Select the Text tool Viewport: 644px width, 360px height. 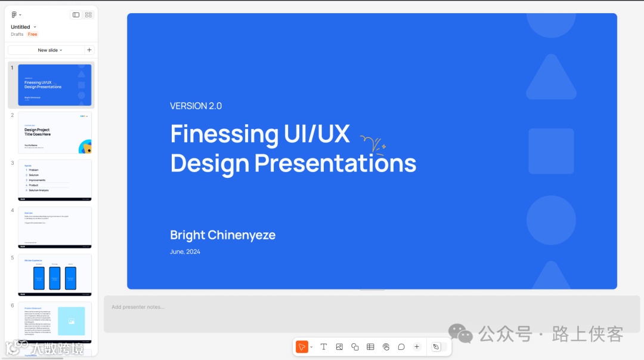click(x=324, y=347)
